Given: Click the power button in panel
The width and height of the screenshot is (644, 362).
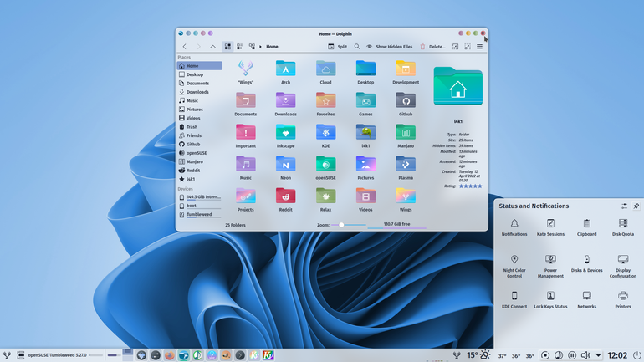Looking at the screenshot, I should click(637, 355).
